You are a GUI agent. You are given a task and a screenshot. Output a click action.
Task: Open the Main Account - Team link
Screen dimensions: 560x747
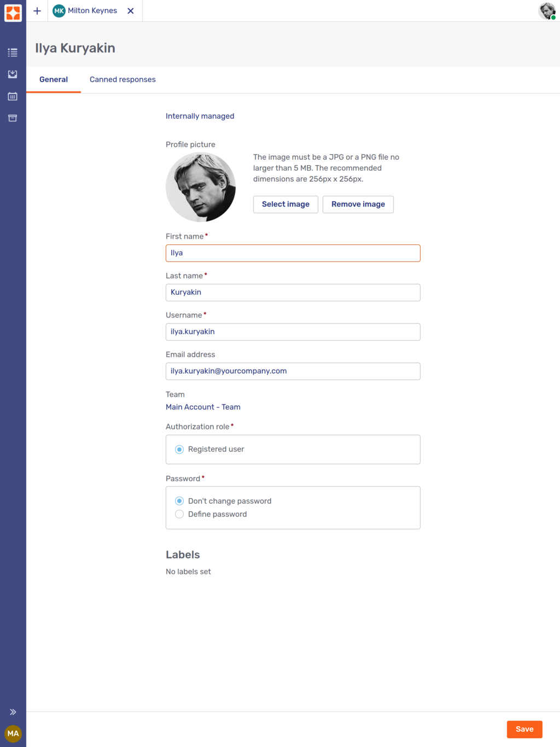[203, 407]
